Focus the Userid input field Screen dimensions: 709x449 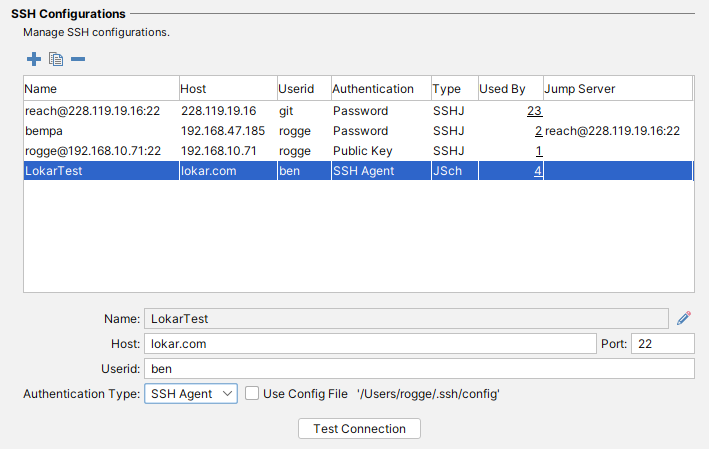pyautogui.click(x=418, y=369)
